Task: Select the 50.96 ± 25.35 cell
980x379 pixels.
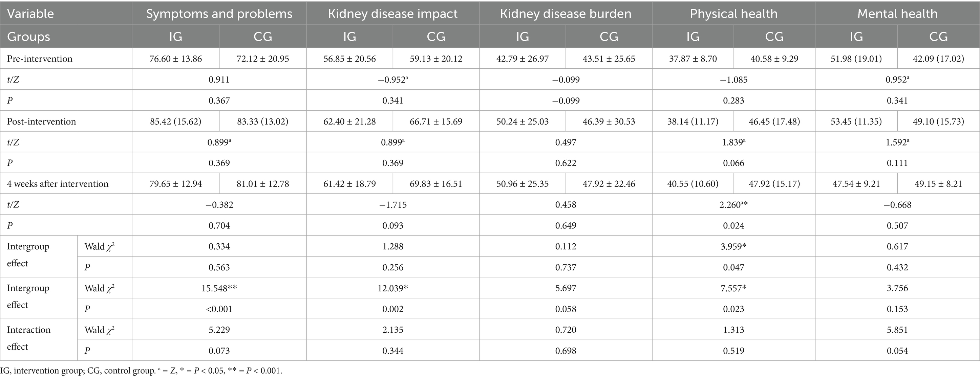Action: (522, 184)
